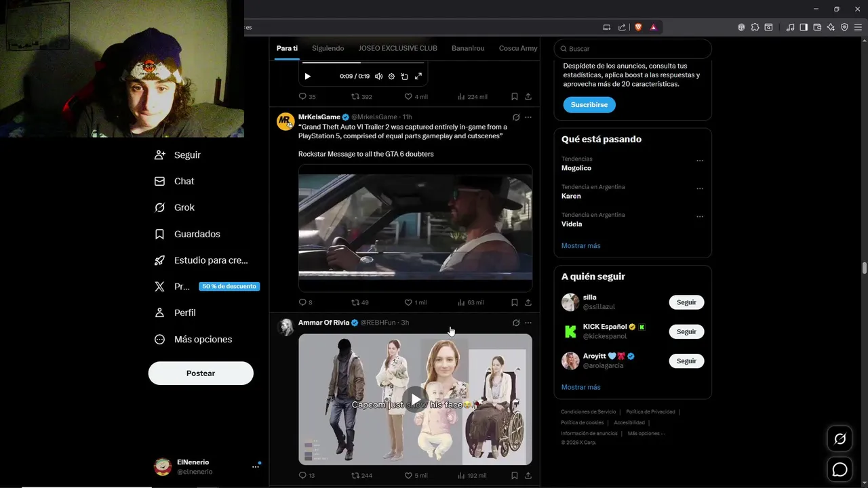Make the top video fullscreen
Screen dimensions: 868x488
point(418,77)
